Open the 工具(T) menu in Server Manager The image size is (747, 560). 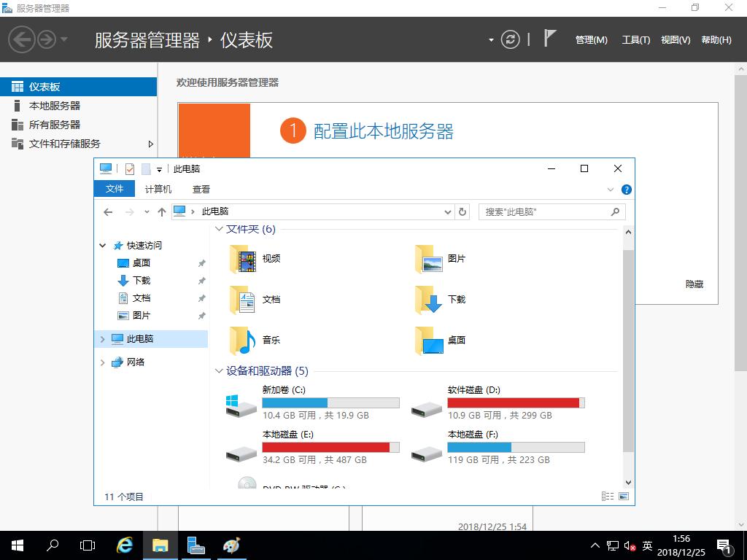[x=635, y=40]
